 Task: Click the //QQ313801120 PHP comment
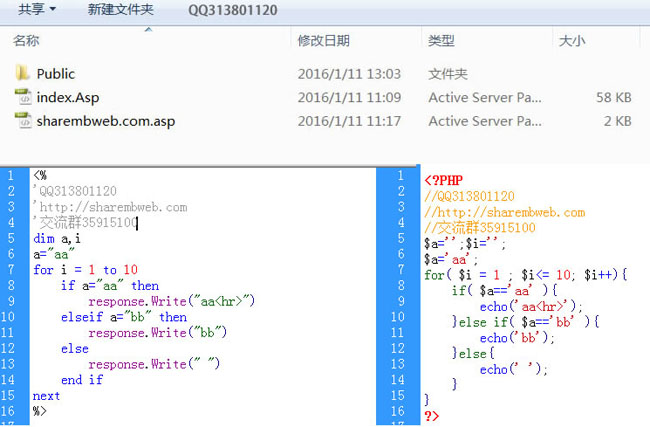[469, 196]
